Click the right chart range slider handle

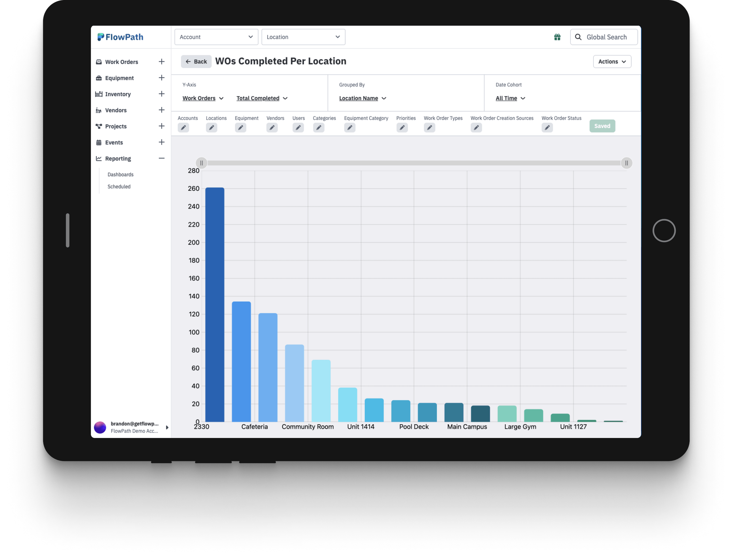click(626, 163)
